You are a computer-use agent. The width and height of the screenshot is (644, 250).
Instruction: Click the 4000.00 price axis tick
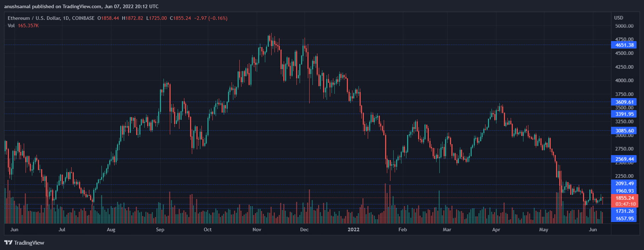(624, 80)
